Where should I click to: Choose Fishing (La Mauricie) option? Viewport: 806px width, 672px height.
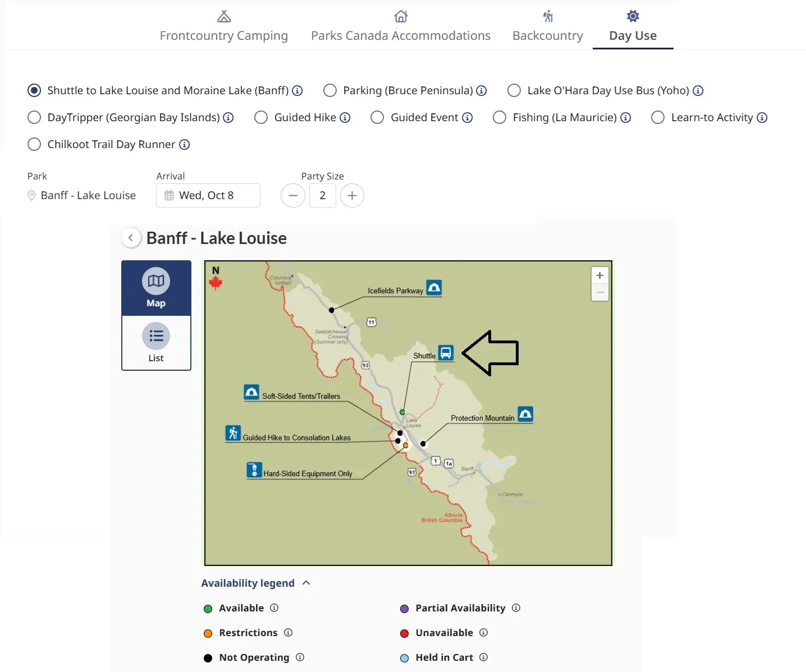(500, 117)
